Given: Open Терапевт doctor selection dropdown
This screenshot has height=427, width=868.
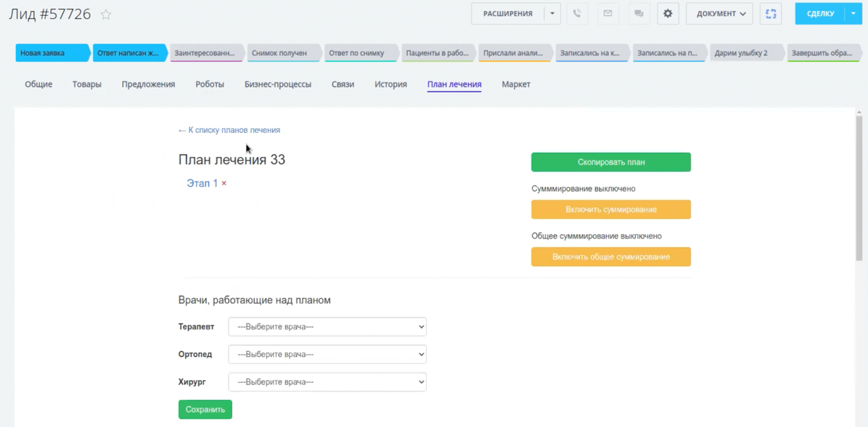Looking at the screenshot, I should click(x=328, y=327).
